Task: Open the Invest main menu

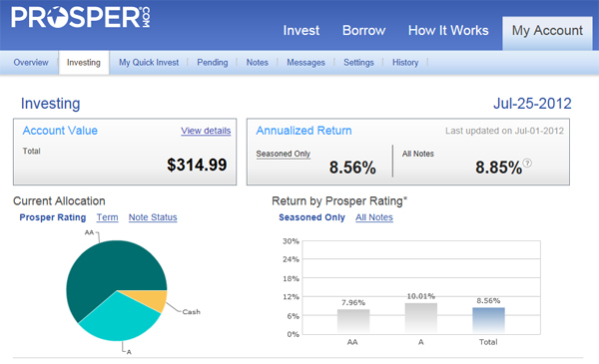Action: (301, 30)
